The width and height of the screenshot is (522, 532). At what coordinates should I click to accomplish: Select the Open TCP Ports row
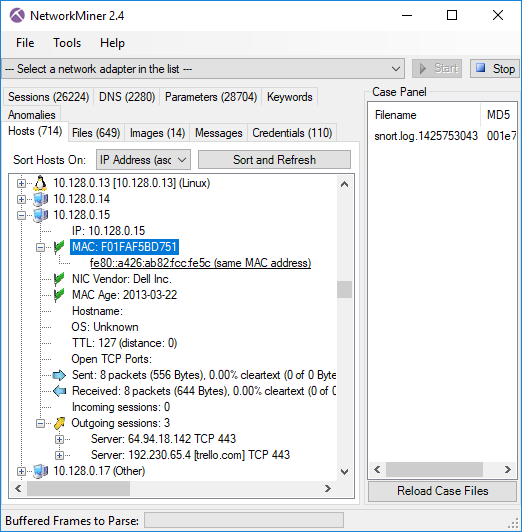(x=112, y=359)
